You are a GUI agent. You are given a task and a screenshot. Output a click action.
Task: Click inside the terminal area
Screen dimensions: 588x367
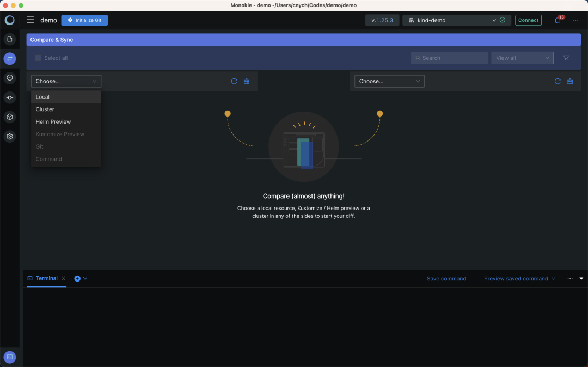pyautogui.click(x=305, y=327)
